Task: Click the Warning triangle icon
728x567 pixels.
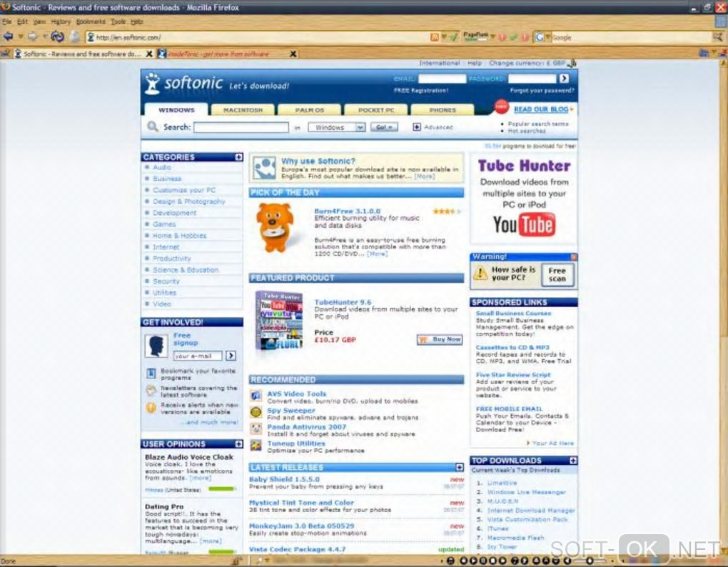Action: (x=480, y=274)
